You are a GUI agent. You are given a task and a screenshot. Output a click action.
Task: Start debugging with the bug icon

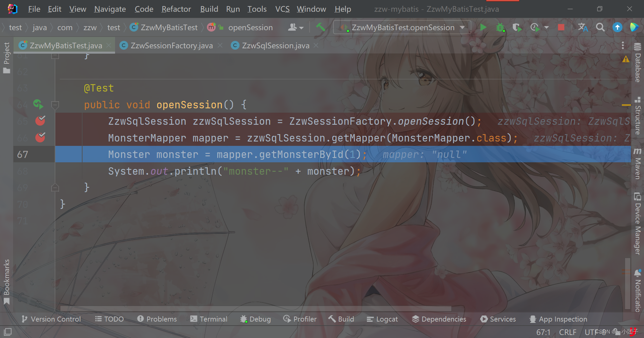(x=500, y=27)
